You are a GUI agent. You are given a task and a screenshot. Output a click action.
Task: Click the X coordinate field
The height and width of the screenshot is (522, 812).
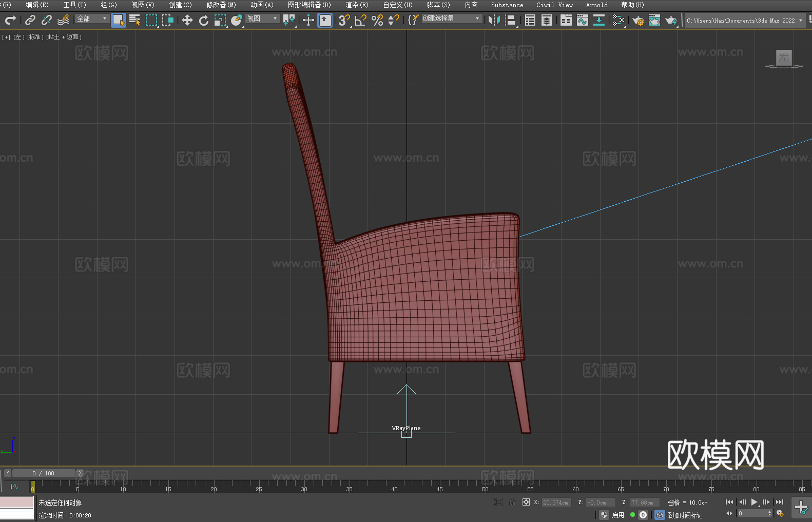[x=556, y=502]
